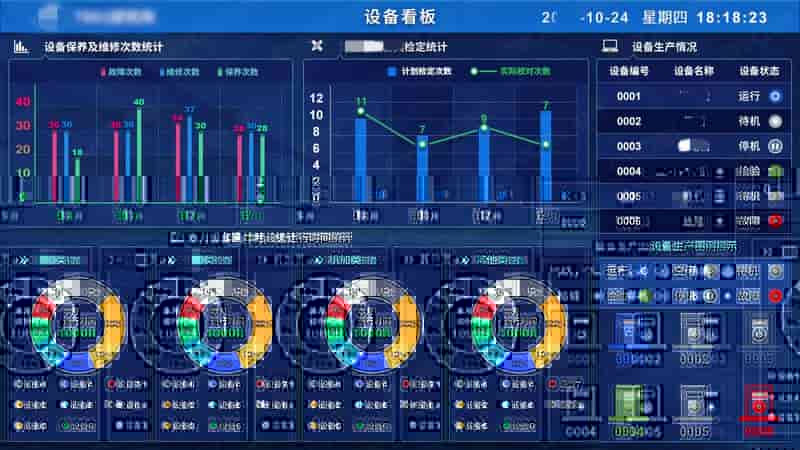Click the 设备生产情况 panel title
The width and height of the screenshot is (800, 450).
664,47
